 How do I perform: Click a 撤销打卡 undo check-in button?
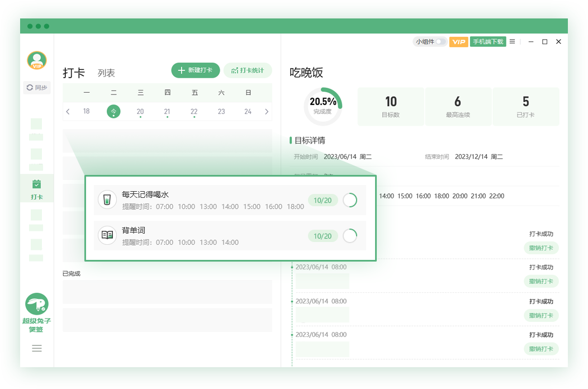[540, 248]
